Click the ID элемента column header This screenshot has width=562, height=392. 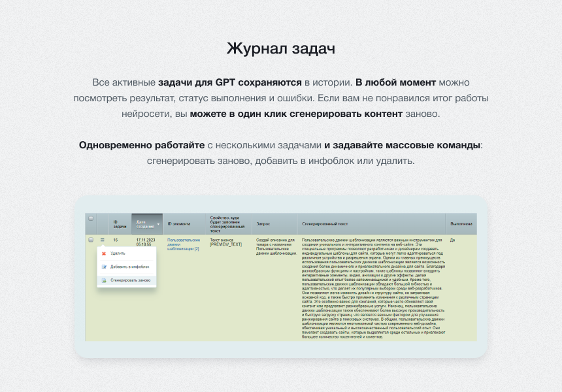coord(180,222)
